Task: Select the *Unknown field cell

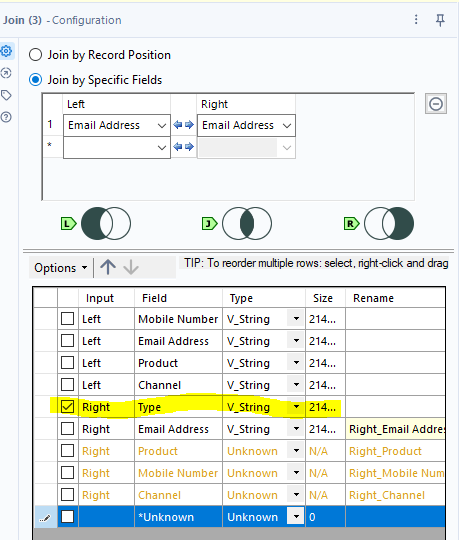Action: click(x=178, y=517)
